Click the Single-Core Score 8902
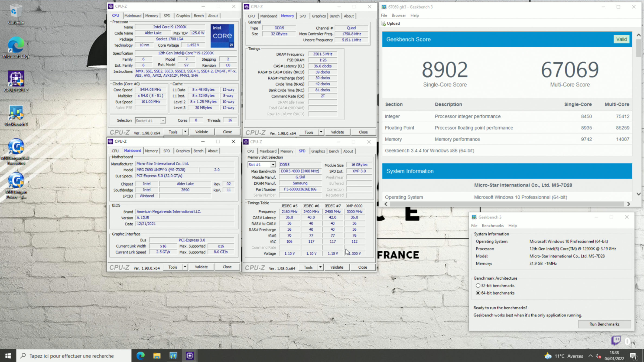This screenshot has height=362, width=644. 445,70
